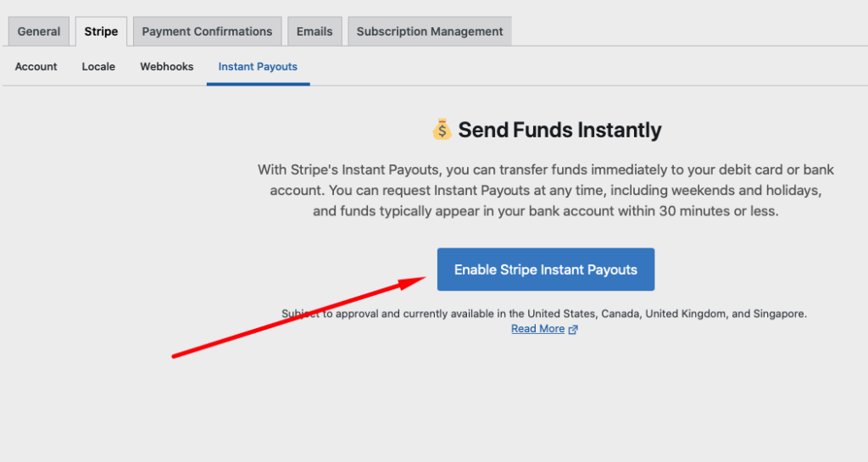This screenshot has height=462, width=868.
Task: Select the Stripe tab
Action: (x=101, y=31)
